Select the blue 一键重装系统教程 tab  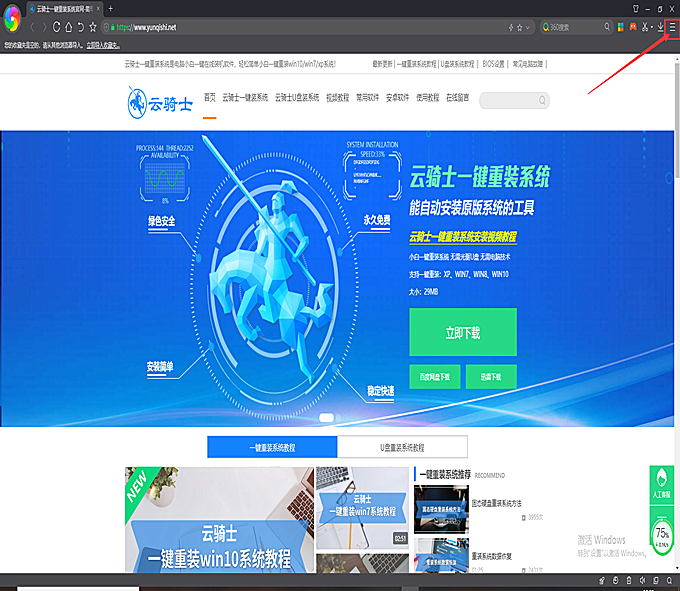[272, 447]
